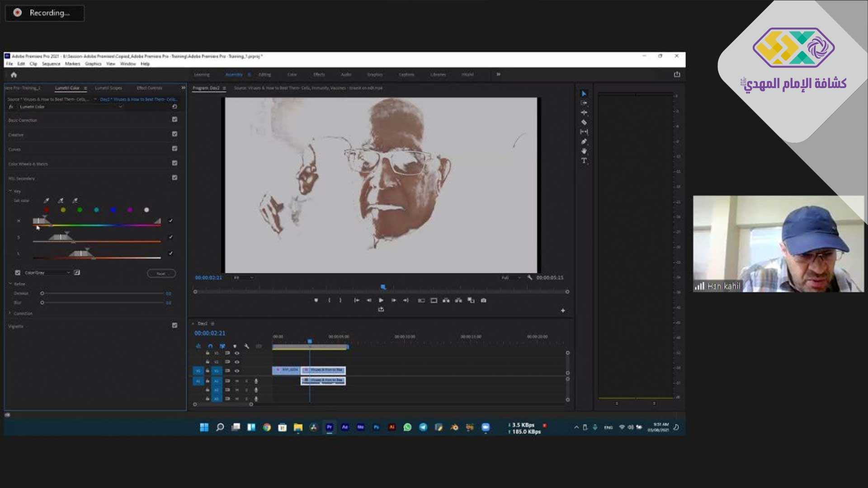Screen dimensions: 868x488
Task: Click the Set color eyedropper icon
Action: [46, 200]
